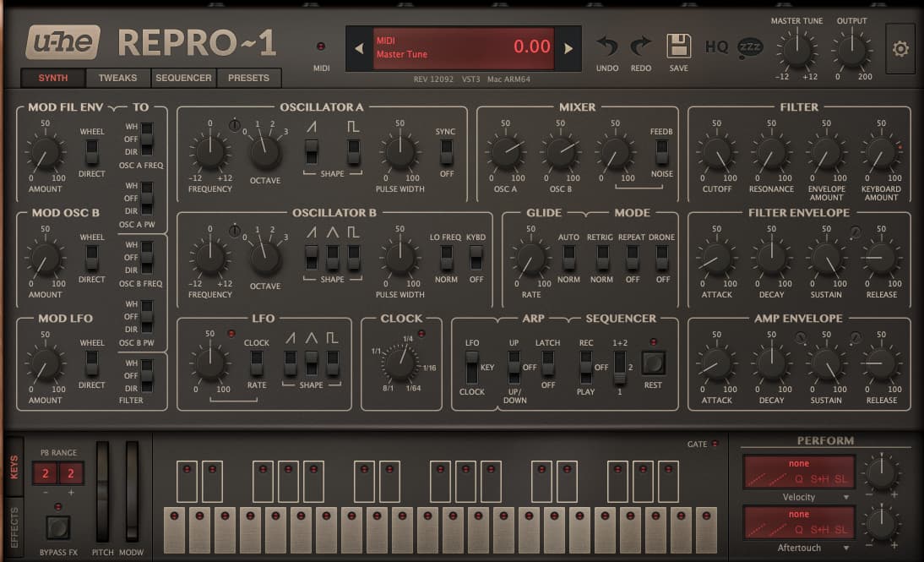Toggle Oscillator A pulse shape switch
The image size is (924, 562).
(x=353, y=151)
